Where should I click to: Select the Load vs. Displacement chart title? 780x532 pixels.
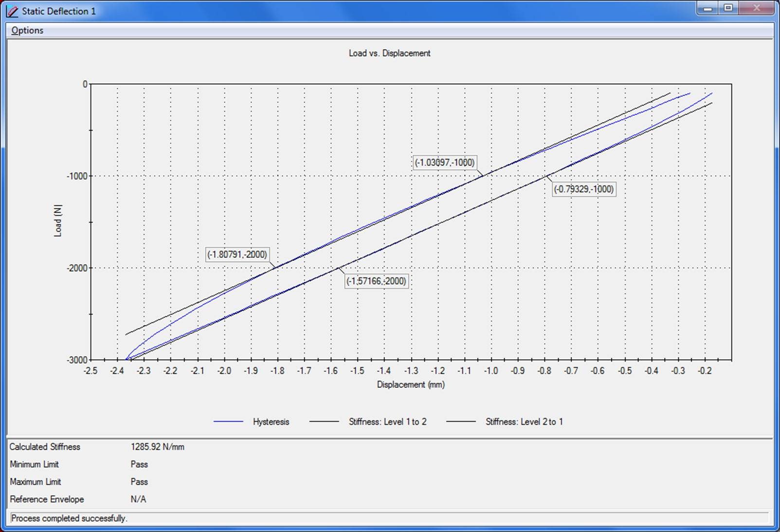[388, 53]
